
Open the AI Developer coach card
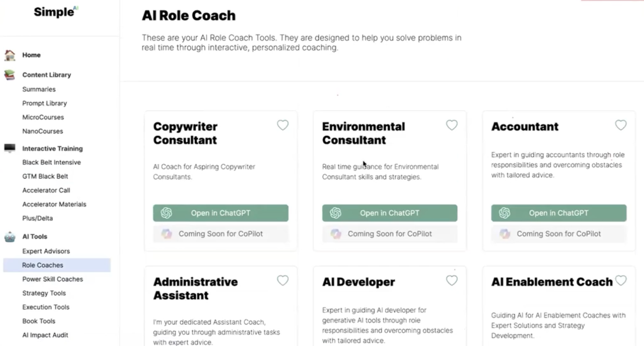358,282
